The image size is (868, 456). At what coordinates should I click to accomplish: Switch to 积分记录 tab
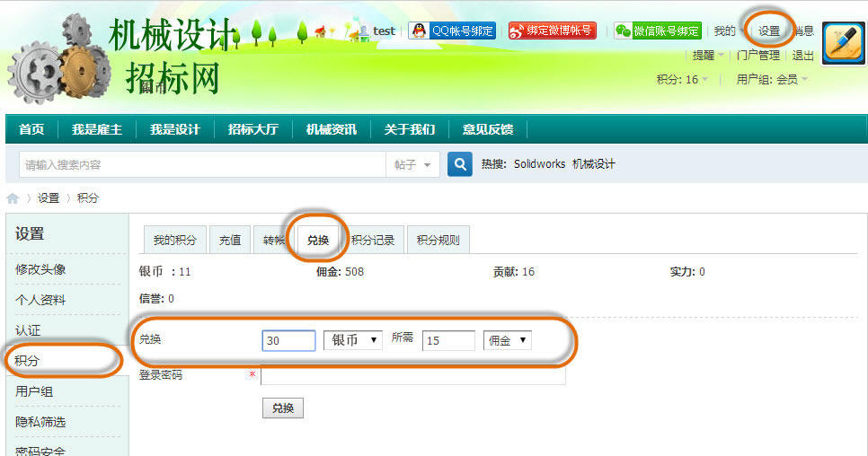click(x=373, y=240)
